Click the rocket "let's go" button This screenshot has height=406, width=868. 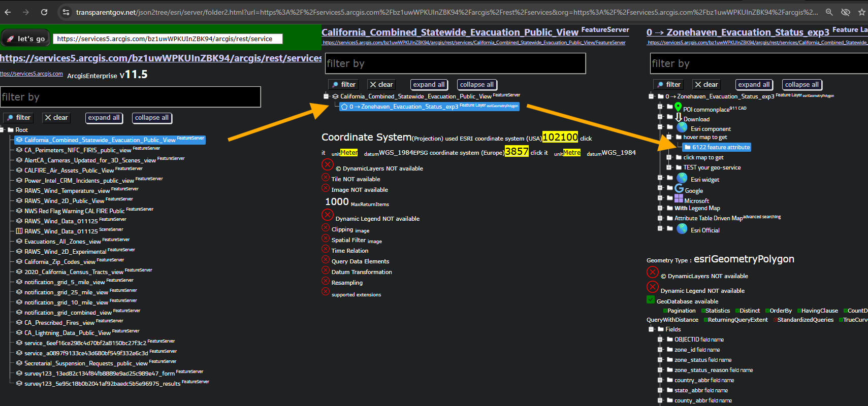pyautogui.click(x=26, y=39)
